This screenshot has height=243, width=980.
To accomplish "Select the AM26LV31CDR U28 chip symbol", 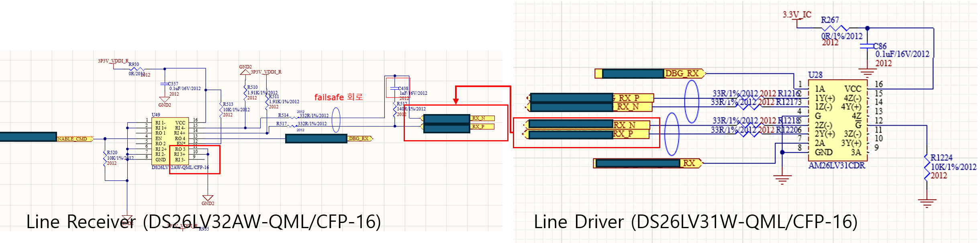I will tap(838, 120).
